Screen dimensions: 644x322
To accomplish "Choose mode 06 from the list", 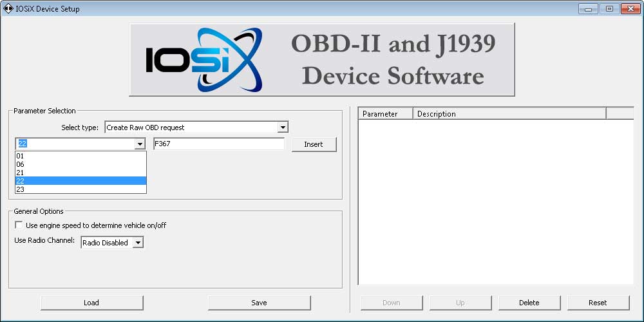I will (x=80, y=164).
